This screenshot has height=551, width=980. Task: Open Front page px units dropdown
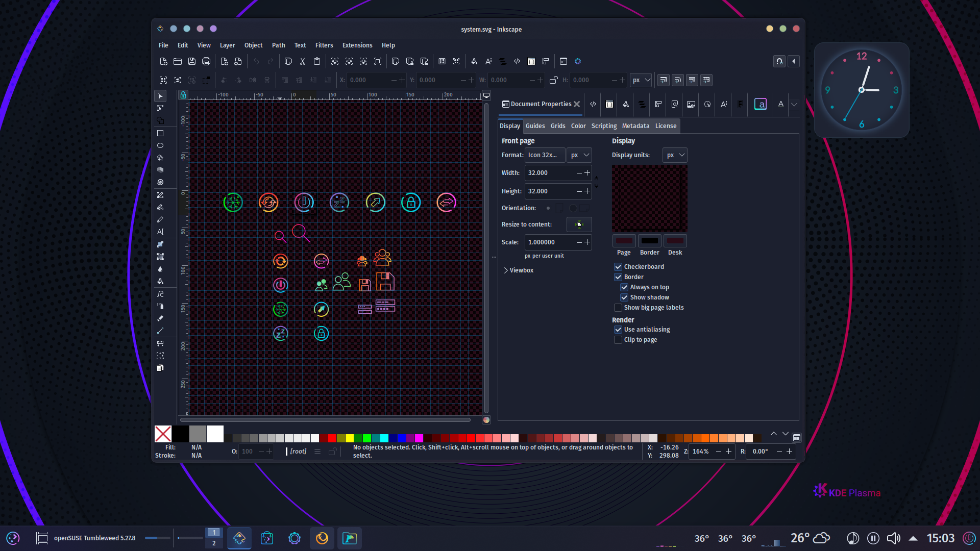579,155
